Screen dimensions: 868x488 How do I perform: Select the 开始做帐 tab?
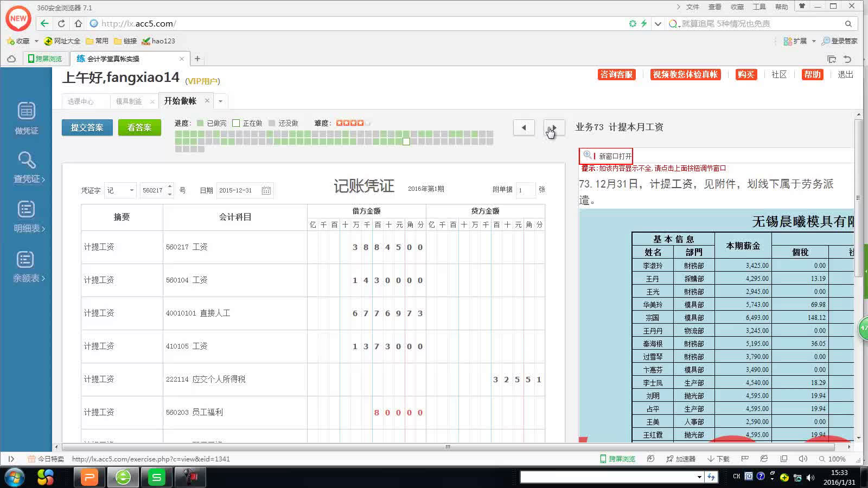pos(180,101)
